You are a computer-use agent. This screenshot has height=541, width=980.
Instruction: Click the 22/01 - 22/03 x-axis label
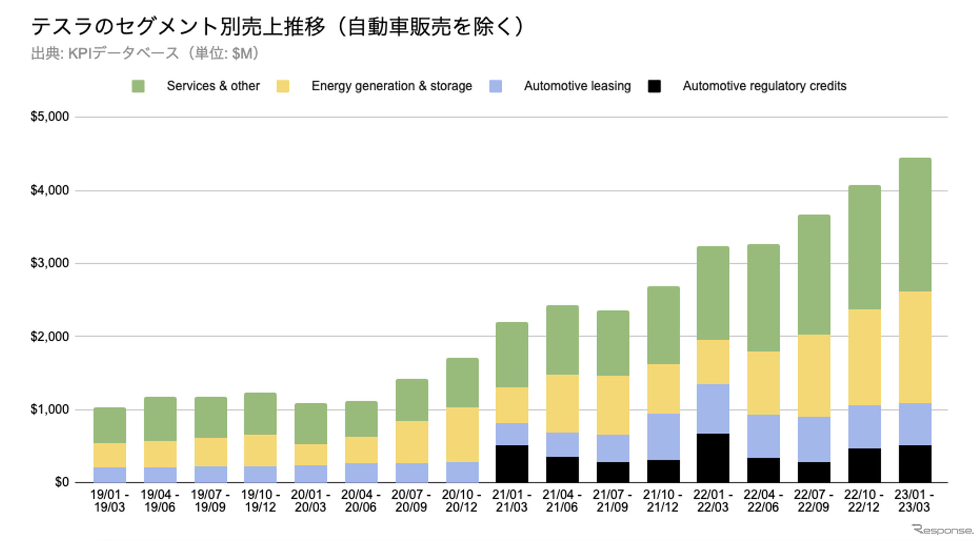[713, 501]
